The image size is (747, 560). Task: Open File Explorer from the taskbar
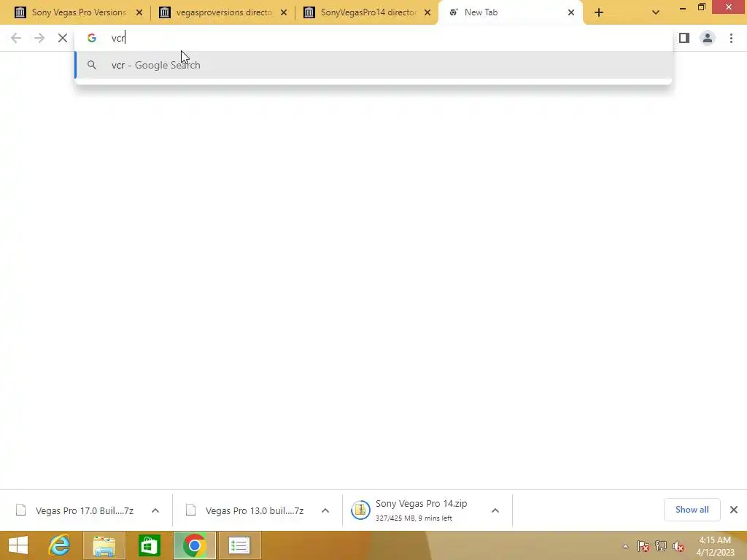coord(104,545)
